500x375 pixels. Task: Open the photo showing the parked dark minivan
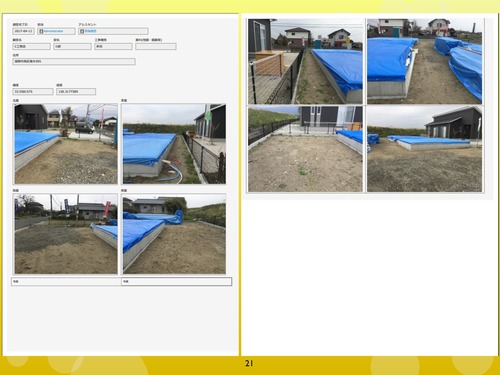pyautogui.click(x=66, y=144)
